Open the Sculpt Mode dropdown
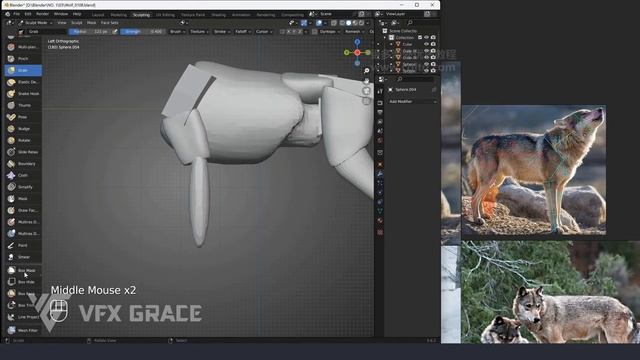Image resolution: width=640 pixels, height=360 pixels. tap(36, 23)
